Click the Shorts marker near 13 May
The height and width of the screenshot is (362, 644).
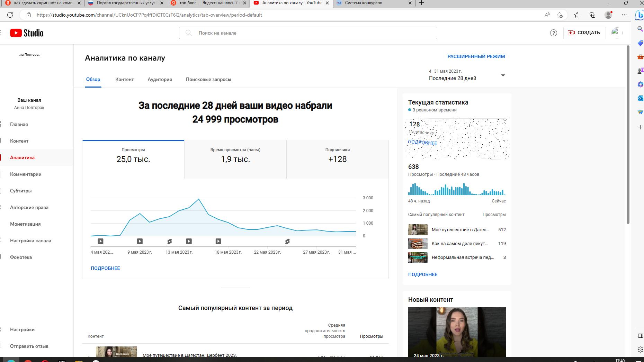(169, 241)
